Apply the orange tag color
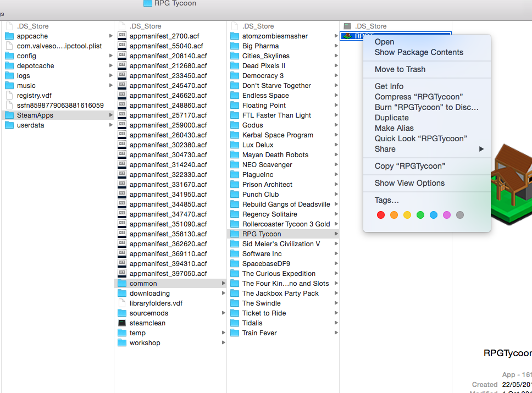532x393 pixels. pyautogui.click(x=394, y=215)
